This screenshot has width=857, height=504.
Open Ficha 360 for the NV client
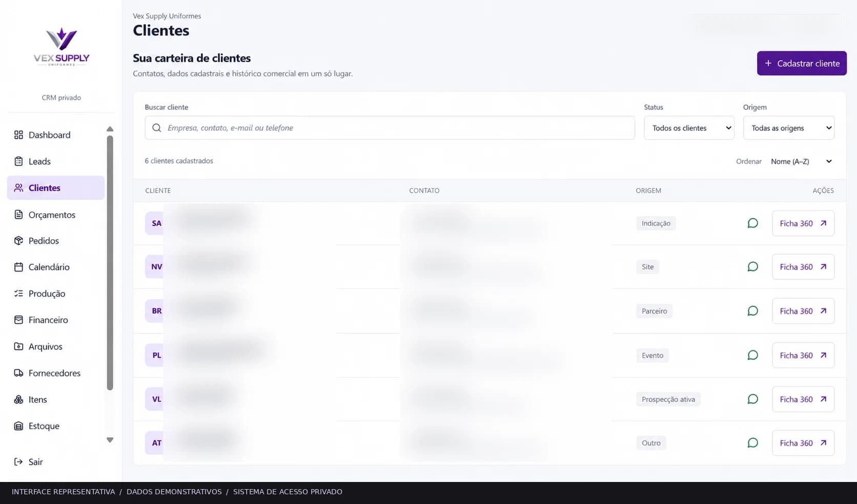(803, 267)
